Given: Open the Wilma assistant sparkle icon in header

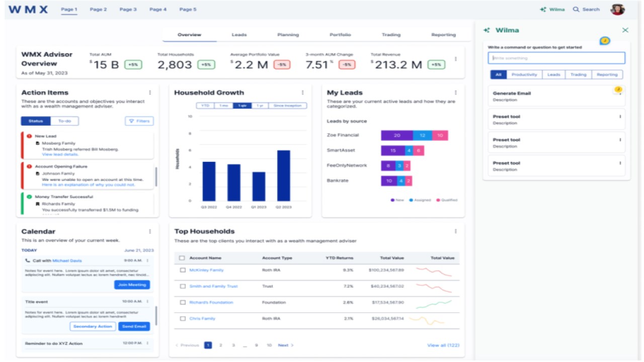Looking at the screenshot, I should (x=543, y=10).
